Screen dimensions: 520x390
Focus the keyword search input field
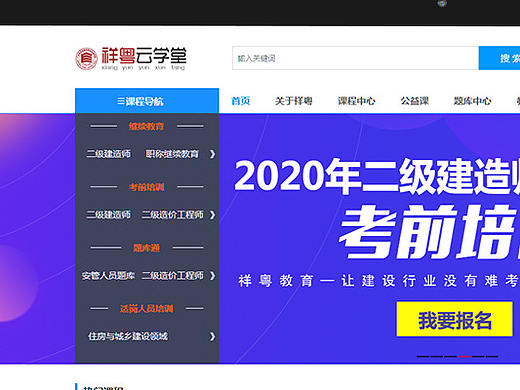pos(355,58)
